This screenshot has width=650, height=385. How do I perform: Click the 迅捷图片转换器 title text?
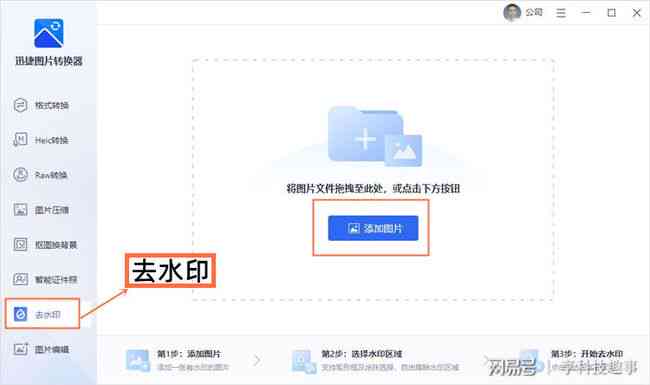pyautogui.click(x=49, y=61)
